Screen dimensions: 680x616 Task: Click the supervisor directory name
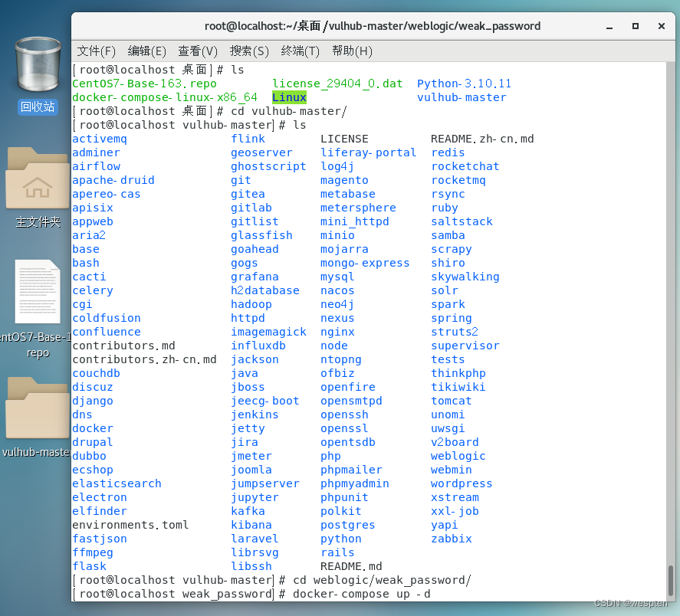[x=465, y=346]
